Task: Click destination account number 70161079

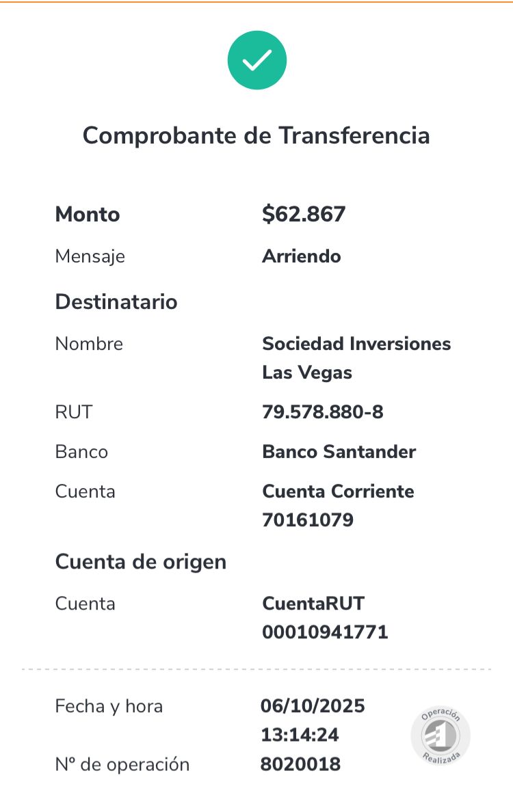Action: tap(308, 520)
